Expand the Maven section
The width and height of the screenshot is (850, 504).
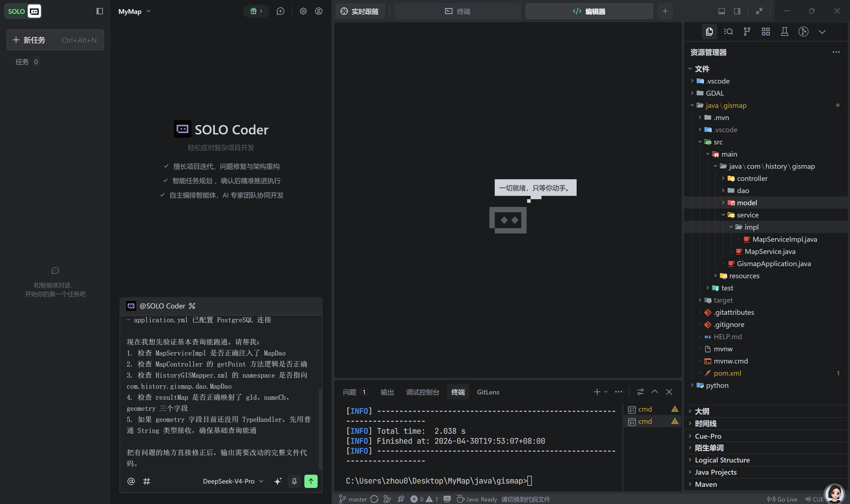(766, 484)
